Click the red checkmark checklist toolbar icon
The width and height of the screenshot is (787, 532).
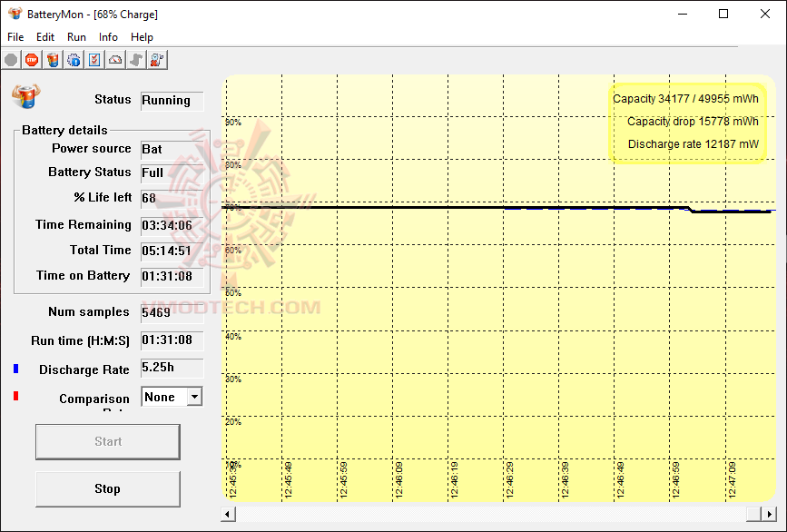click(x=94, y=60)
